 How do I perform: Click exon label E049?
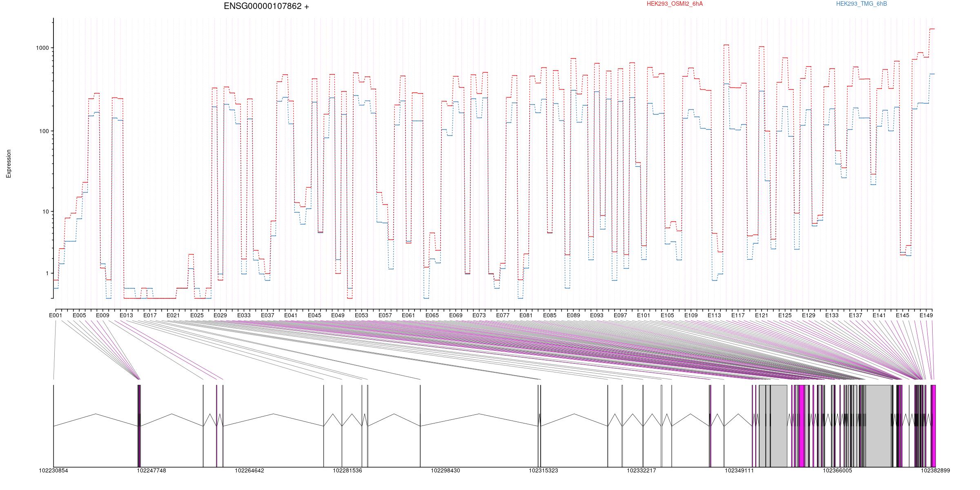338,316
